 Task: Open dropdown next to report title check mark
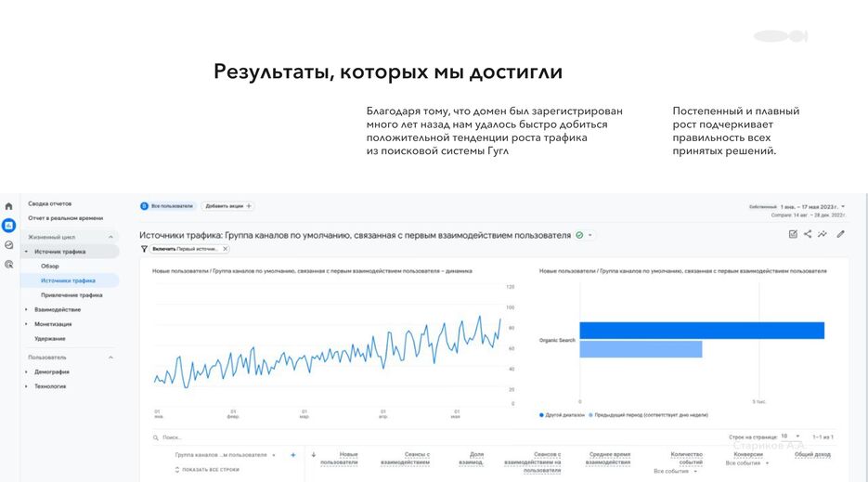click(x=590, y=236)
